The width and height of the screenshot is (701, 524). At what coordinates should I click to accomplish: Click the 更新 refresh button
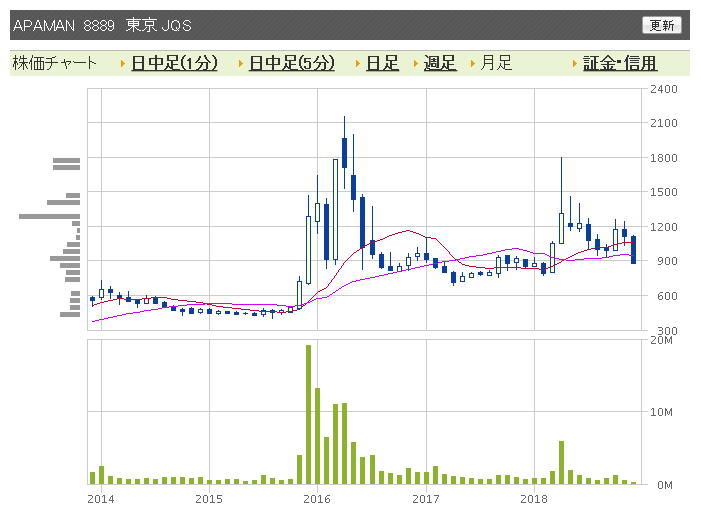point(662,25)
